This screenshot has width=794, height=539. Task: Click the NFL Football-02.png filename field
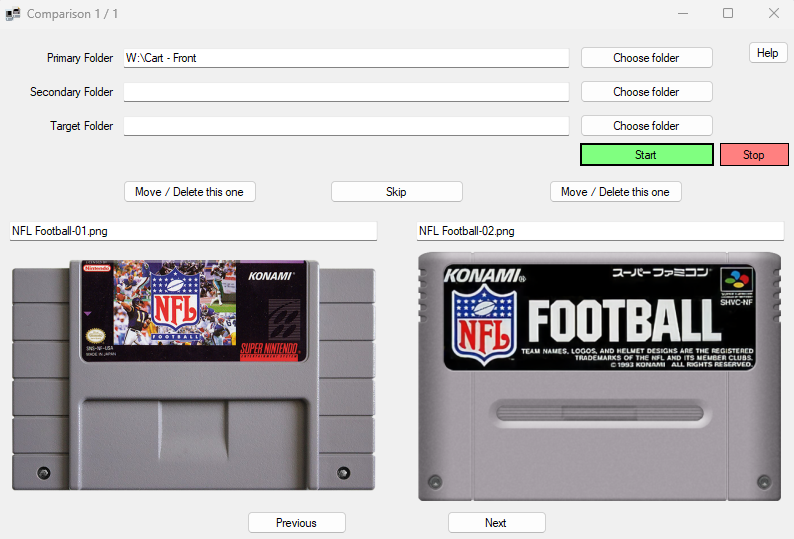click(600, 231)
